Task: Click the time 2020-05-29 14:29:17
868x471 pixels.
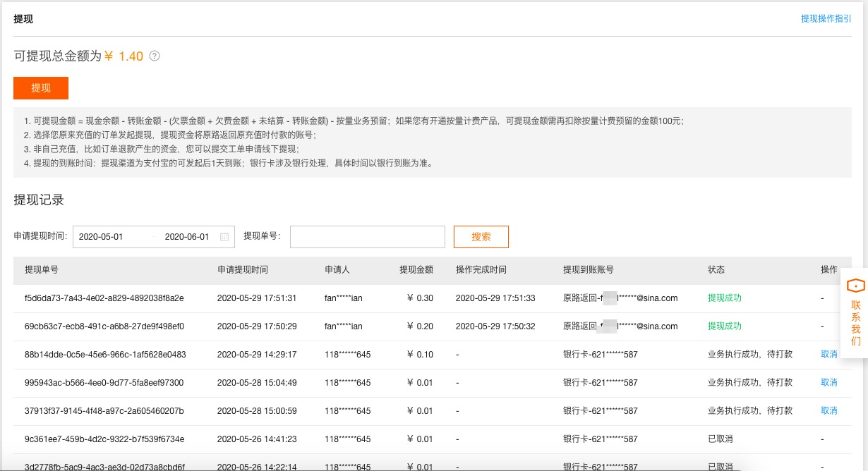Action: 257,355
